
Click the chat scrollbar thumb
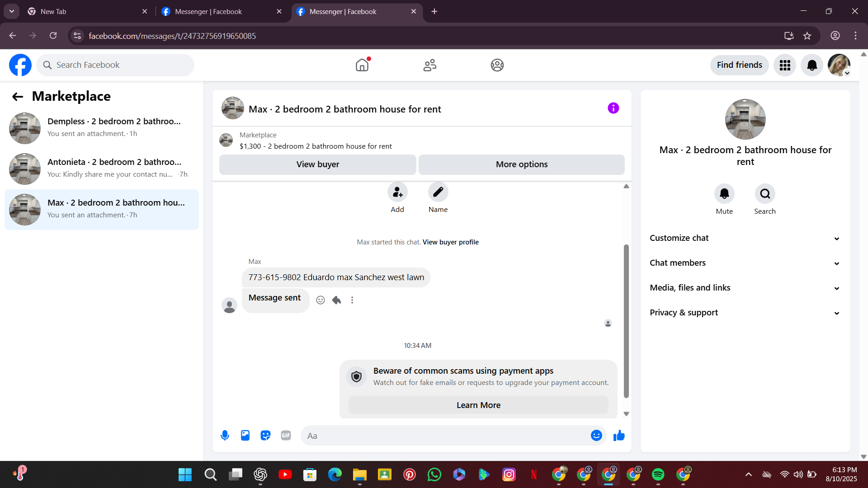pos(626,321)
